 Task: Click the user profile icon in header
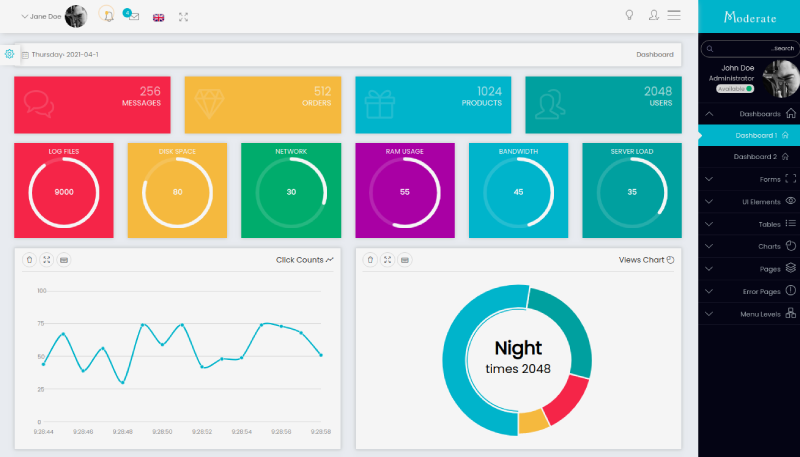tap(654, 15)
